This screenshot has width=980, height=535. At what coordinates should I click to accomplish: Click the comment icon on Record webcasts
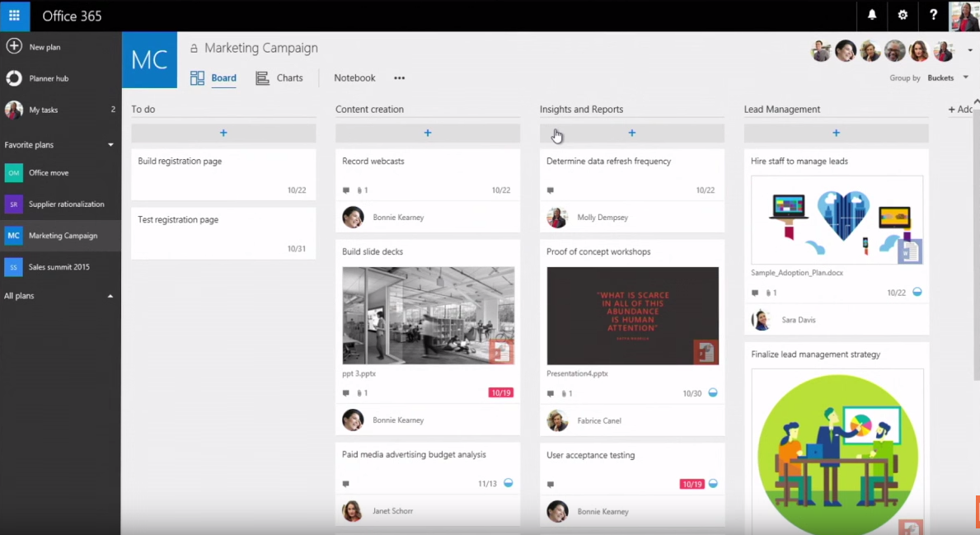click(346, 190)
